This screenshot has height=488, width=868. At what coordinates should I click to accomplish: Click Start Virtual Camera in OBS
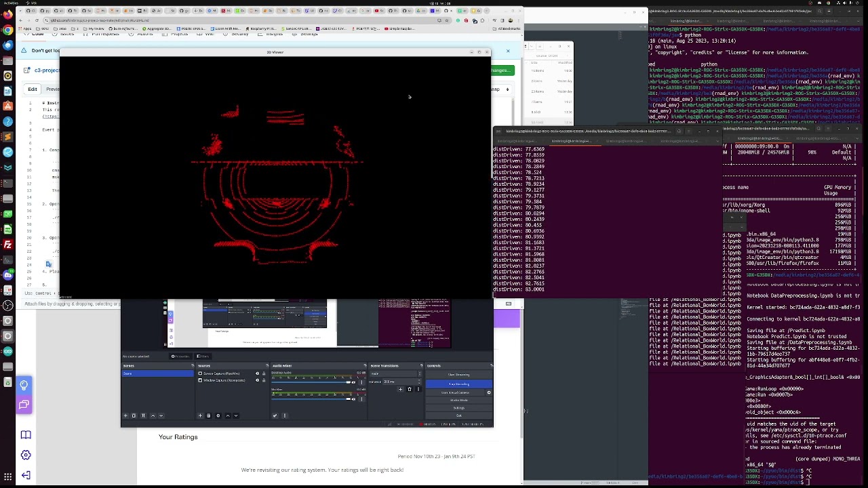455,392
